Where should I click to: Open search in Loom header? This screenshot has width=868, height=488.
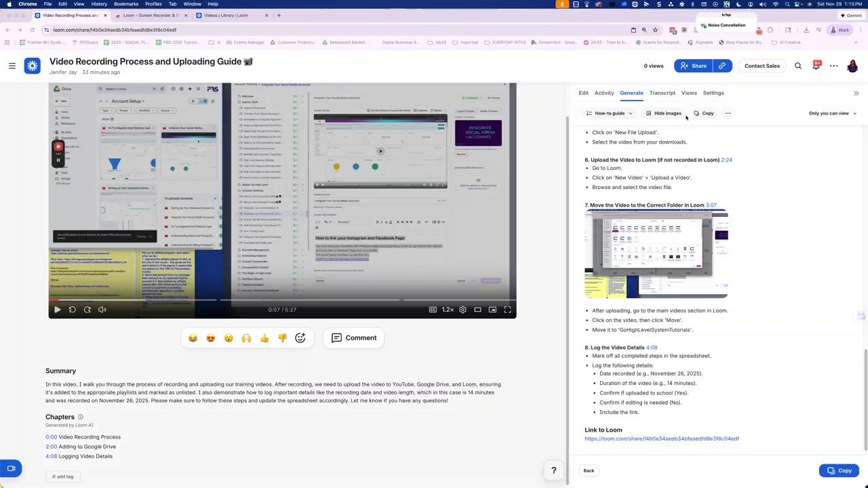coord(798,66)
